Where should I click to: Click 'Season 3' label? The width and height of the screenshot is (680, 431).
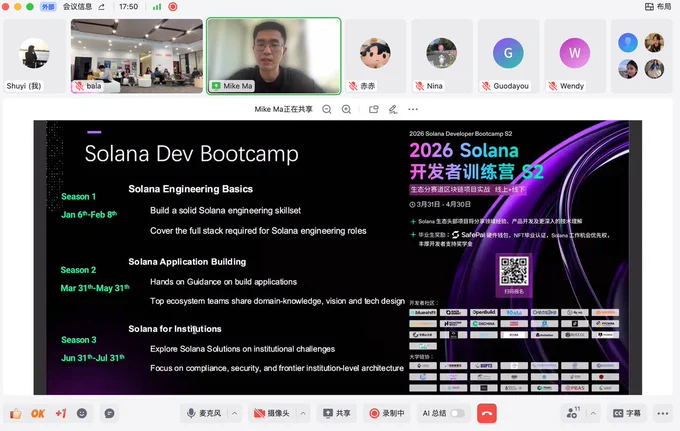coord(79,340)
